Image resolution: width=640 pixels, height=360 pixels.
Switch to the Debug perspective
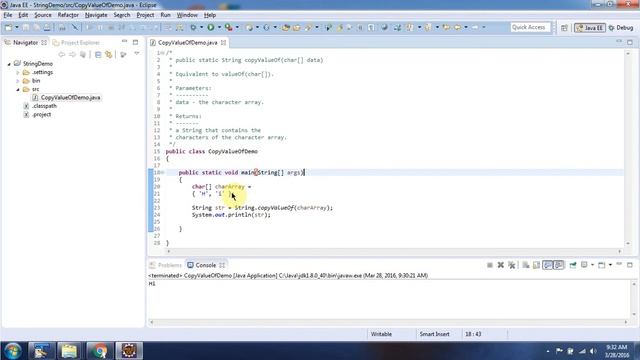[621, 28]
